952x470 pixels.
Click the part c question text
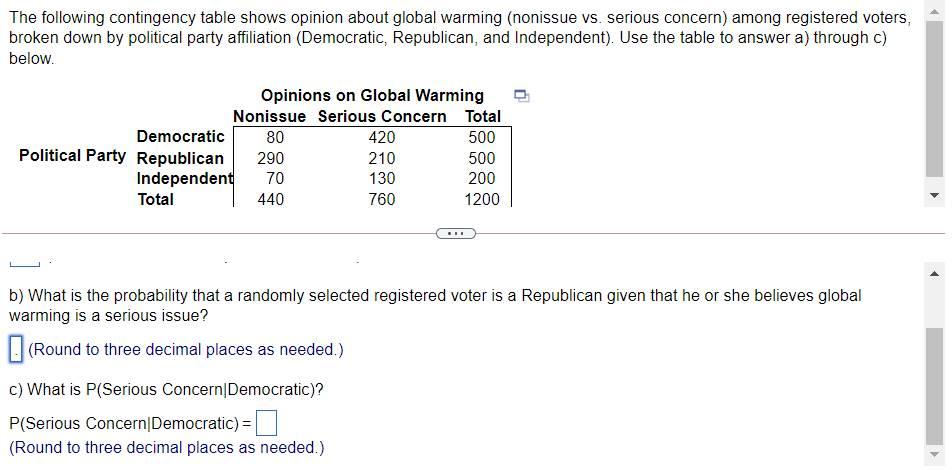(x=166, y=389)
